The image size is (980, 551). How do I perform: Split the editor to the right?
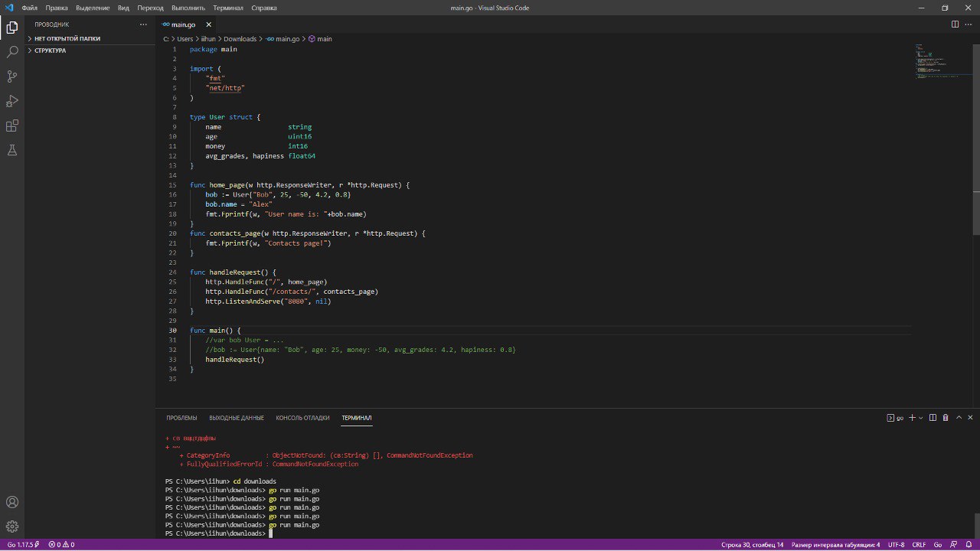point(955,24)
